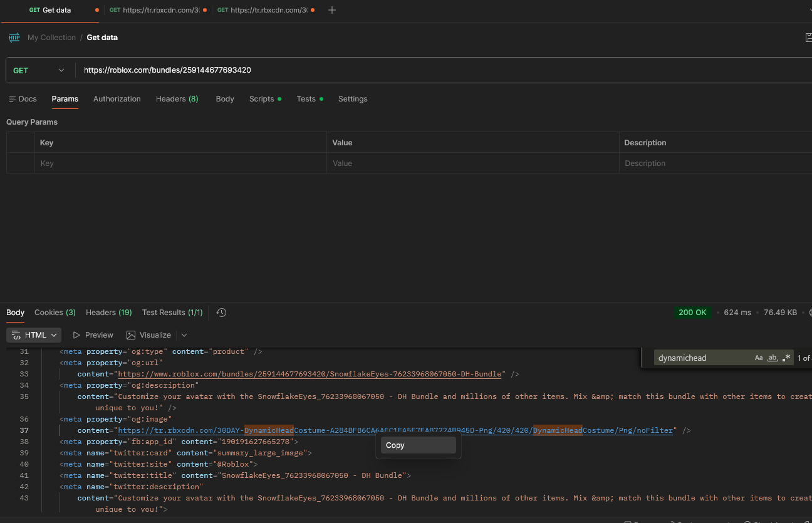Expand the chevron next to Visualize
Image resolution: width=812 pixels, height=523 pixels.
[184, 335]
